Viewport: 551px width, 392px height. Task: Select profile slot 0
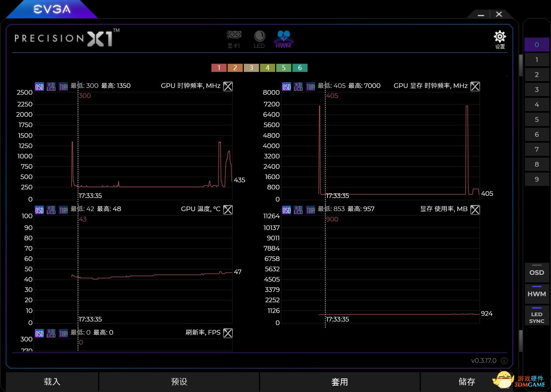pyautogui.click(x=537, y=45)
